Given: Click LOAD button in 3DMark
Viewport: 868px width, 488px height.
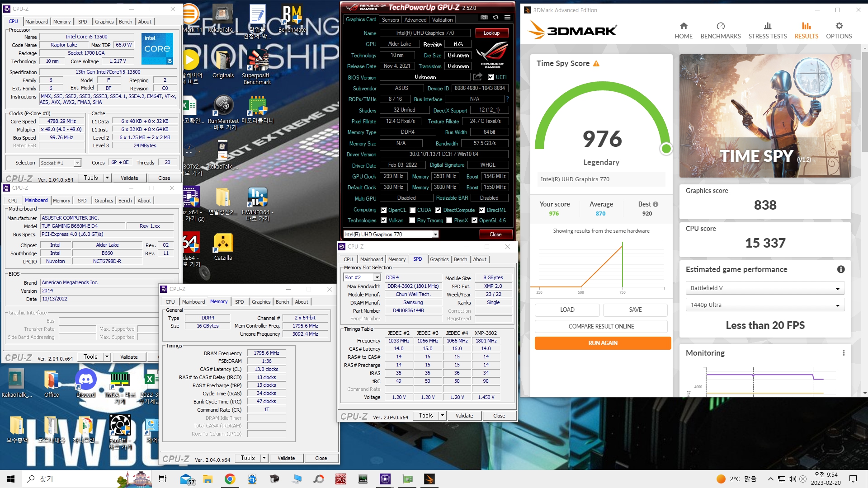Looking at the screenshot, I should (567, 310).
